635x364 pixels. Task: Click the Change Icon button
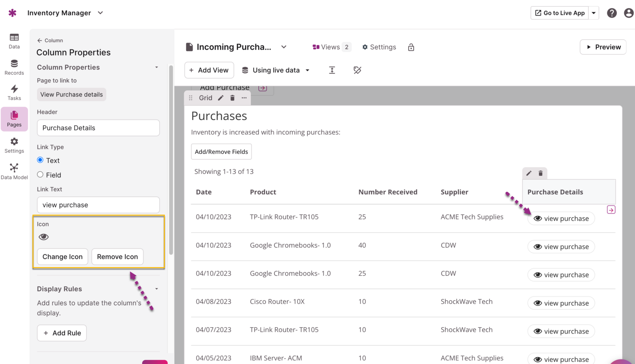coord(63,257)
